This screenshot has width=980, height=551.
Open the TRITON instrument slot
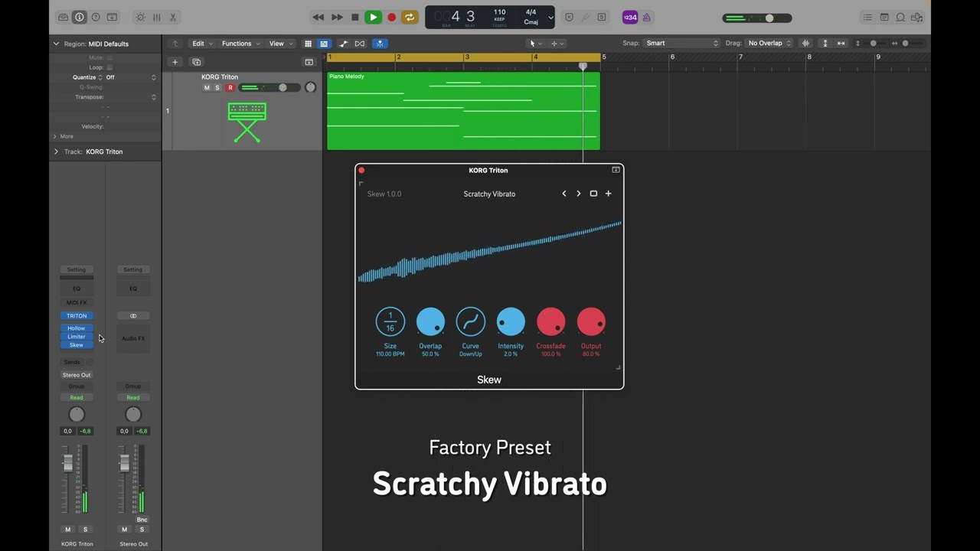point(77,316)
